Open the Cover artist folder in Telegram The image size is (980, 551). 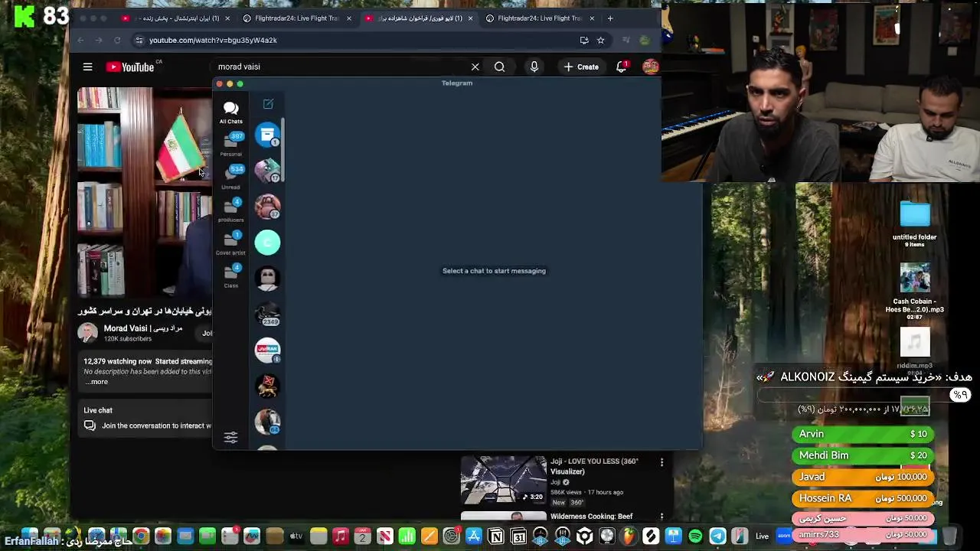pyautogui.click(x=230, y=243)
